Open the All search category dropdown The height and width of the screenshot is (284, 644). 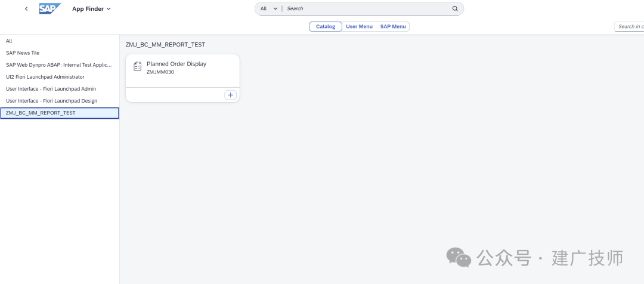coord(269,8)
